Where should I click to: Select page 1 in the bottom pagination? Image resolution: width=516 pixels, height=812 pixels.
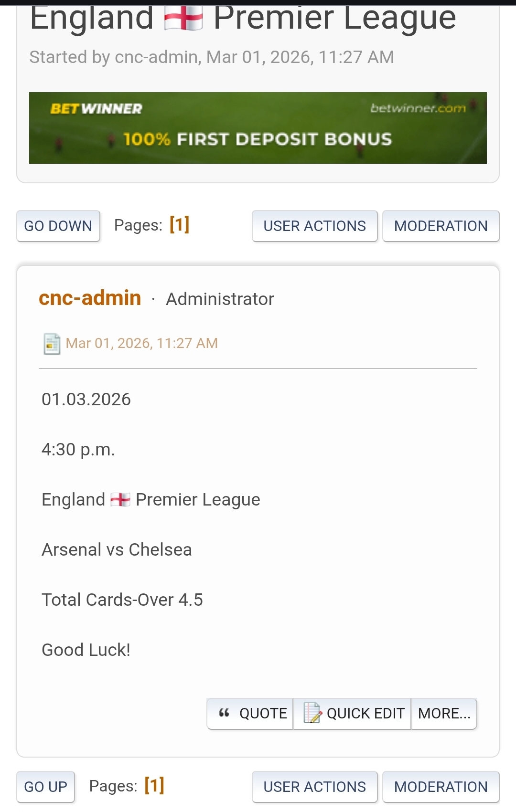pyautogui.click(x=154, y=785)
